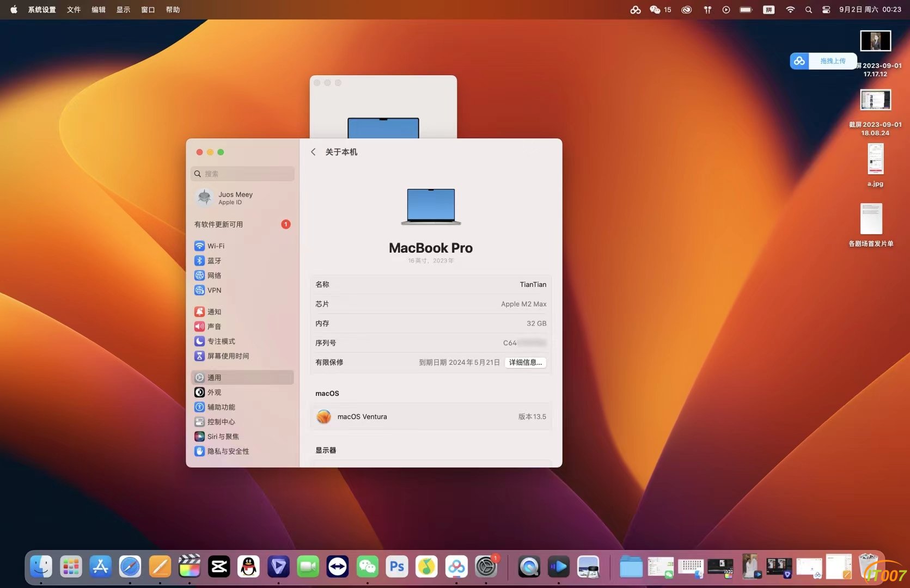Click 版本 13.5 text
Viewport: 910px width, 588px height.
click(x=532, y=416)
